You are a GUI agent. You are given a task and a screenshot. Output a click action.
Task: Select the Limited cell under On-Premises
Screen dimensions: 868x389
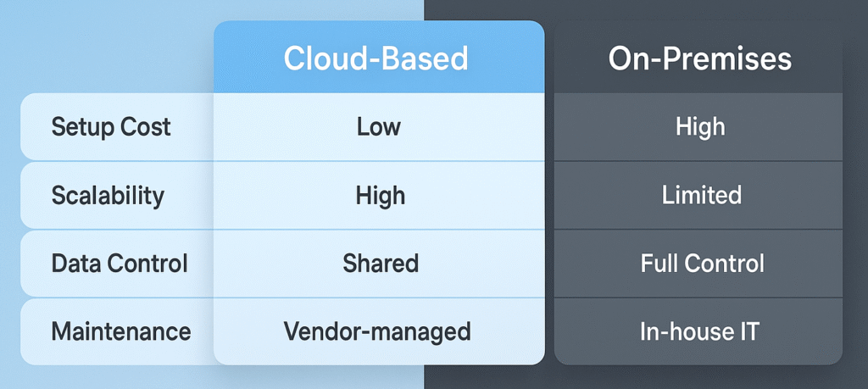point(698,196)
